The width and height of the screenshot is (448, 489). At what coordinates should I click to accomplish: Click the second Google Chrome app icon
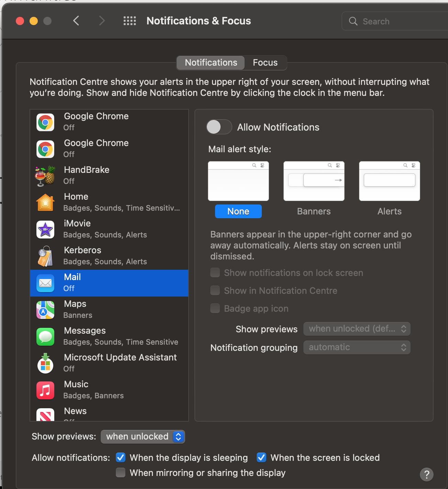[x=45, y=149]
